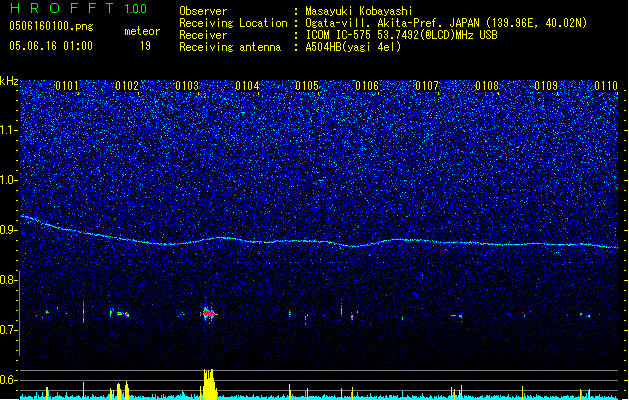Click the 0103 time marker
Screen dimensions: 629x400
[187, 86]
